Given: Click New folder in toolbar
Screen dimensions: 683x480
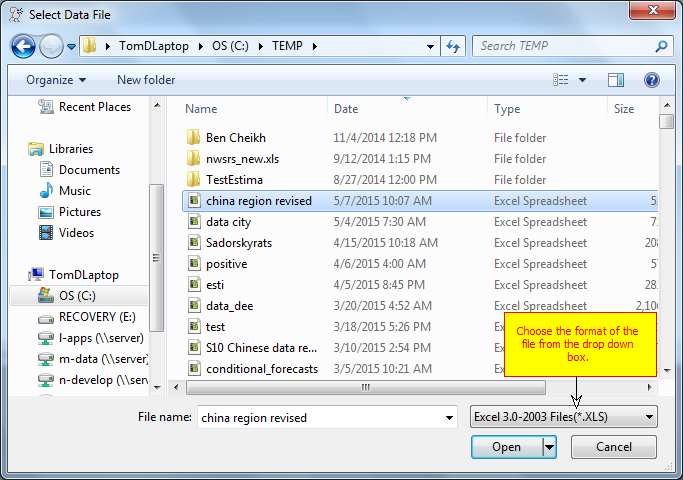Looking at the screenshot, I should pos(146,80).
